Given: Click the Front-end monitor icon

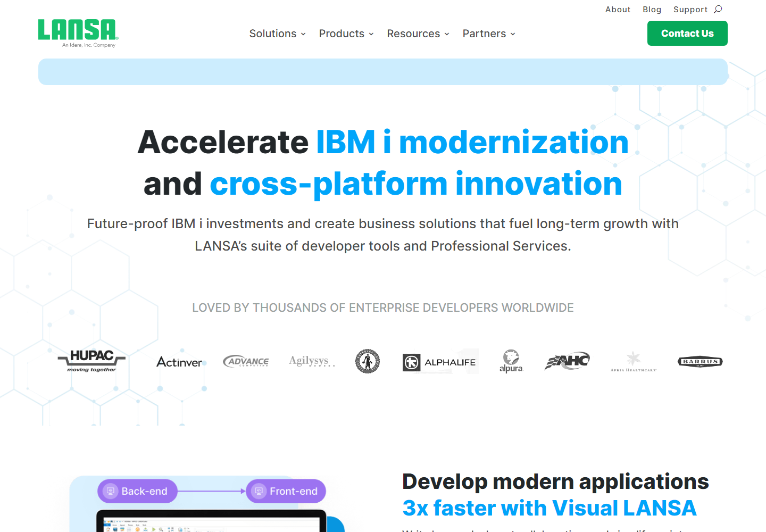Looking at the screenshot, I should point(259,491).
